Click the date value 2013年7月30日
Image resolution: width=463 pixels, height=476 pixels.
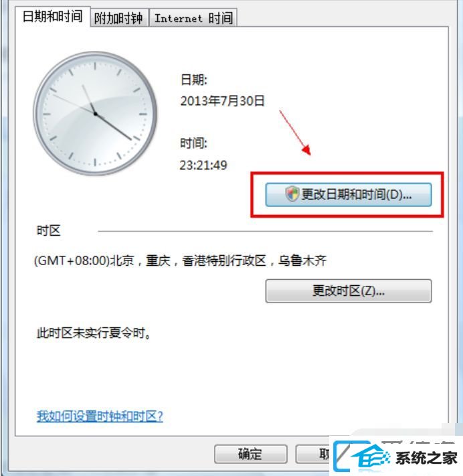(222, 101)
